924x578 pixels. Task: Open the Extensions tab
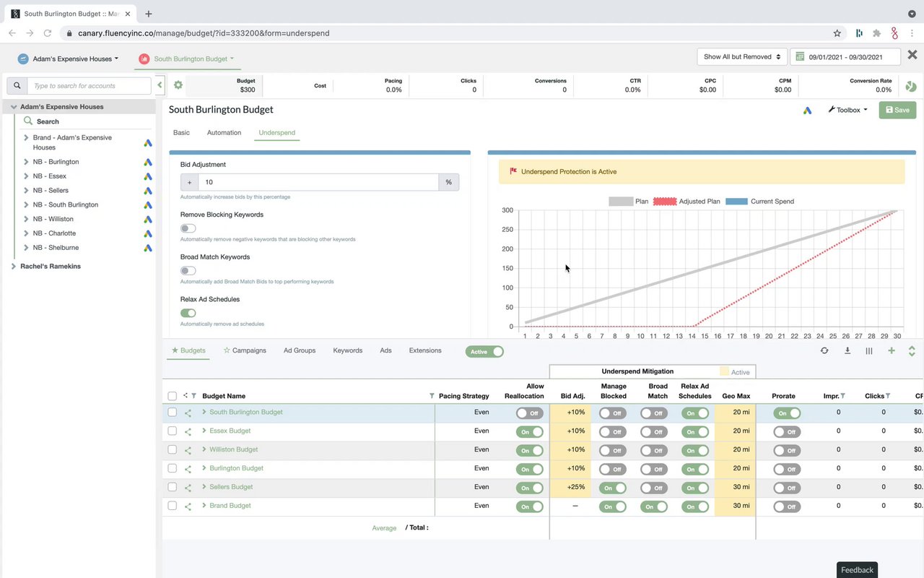coord(425,350)
